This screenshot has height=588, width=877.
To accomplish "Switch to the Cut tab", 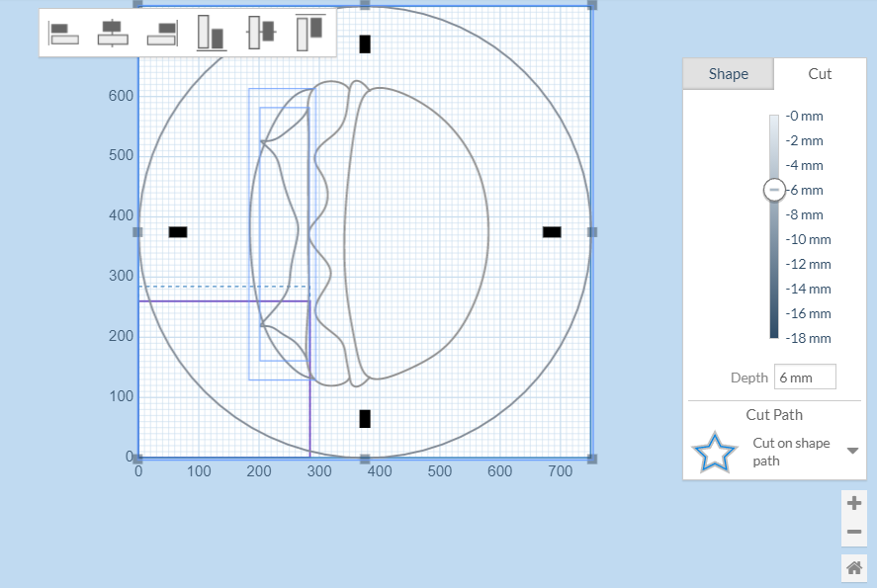I will 820,74.
